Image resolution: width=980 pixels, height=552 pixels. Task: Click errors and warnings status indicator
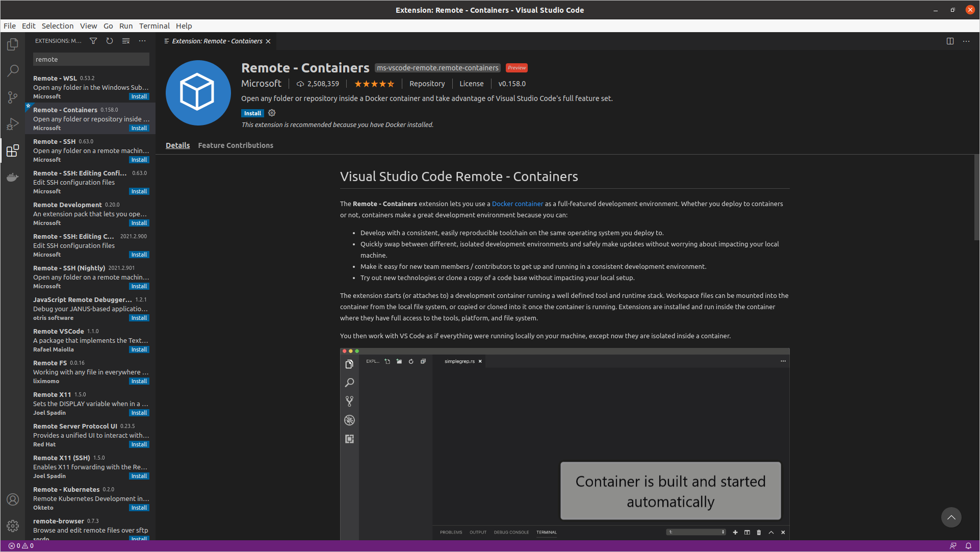pyautogui.click(x=21, y=546)
